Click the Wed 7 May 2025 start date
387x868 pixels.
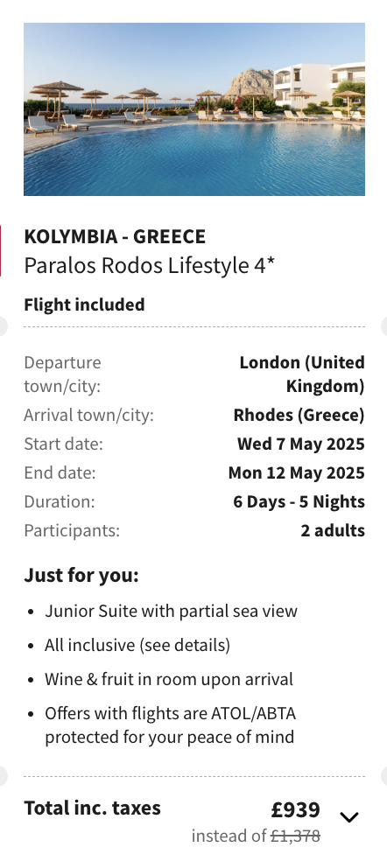[x=301, y=444]
